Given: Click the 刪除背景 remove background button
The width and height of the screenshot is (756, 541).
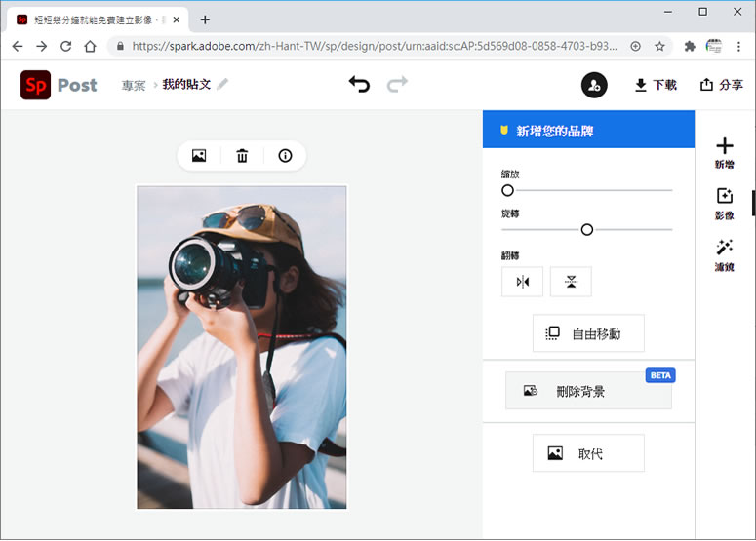Looking at the screenshot, I should [x=588, y=391].
